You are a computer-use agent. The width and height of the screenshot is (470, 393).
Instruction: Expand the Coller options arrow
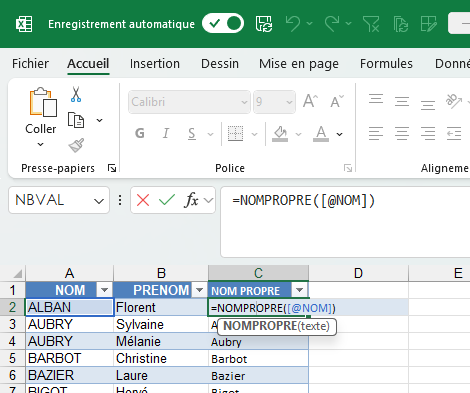[40, 144]
